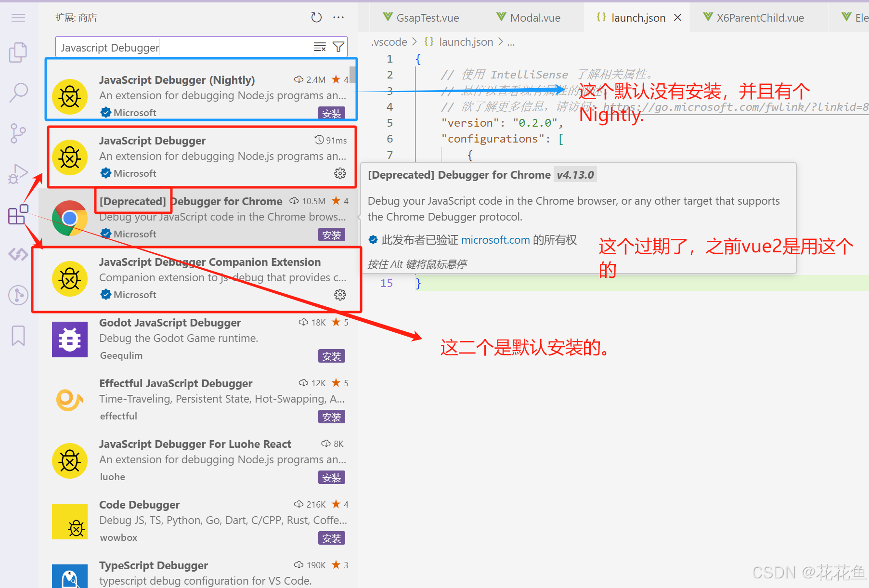Open the Bookmarks activity bar icon
The image size is (869, 588).
(18, 336)
